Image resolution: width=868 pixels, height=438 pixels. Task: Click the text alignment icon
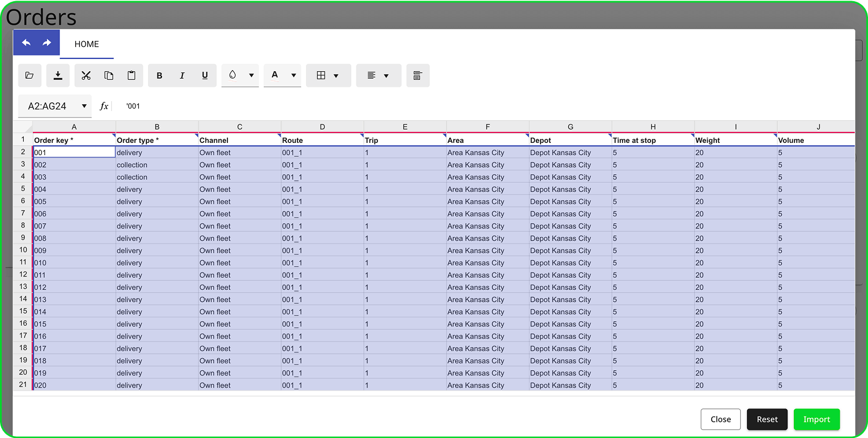pos(372,75)
